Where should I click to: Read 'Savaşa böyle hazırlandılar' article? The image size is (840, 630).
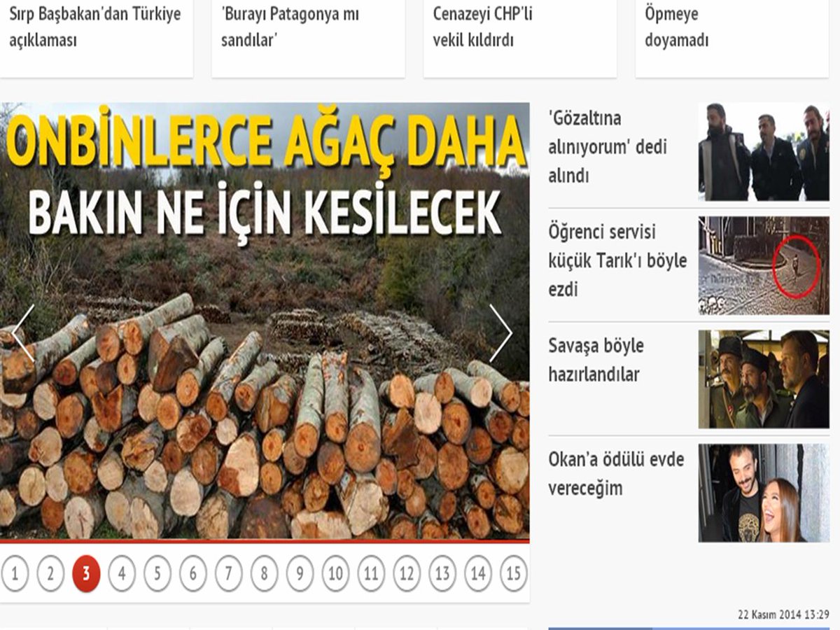(596, 360)
